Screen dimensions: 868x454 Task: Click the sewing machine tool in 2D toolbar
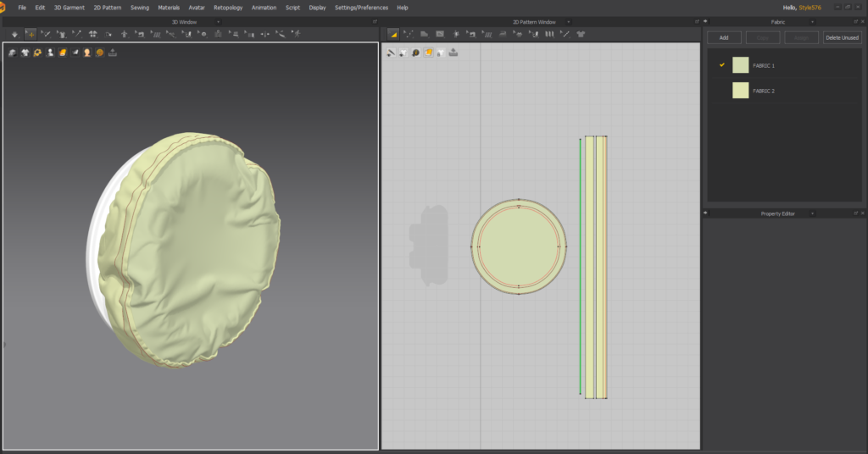471,34
